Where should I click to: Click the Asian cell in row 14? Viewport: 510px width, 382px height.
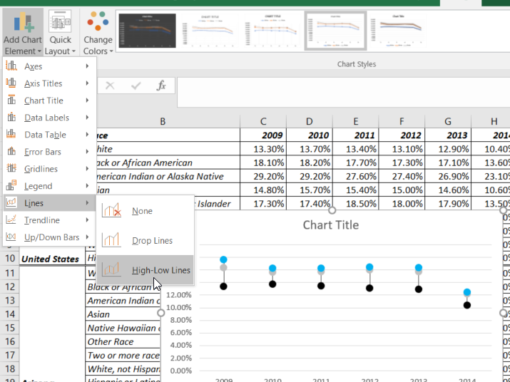click(x=123, y=314)
